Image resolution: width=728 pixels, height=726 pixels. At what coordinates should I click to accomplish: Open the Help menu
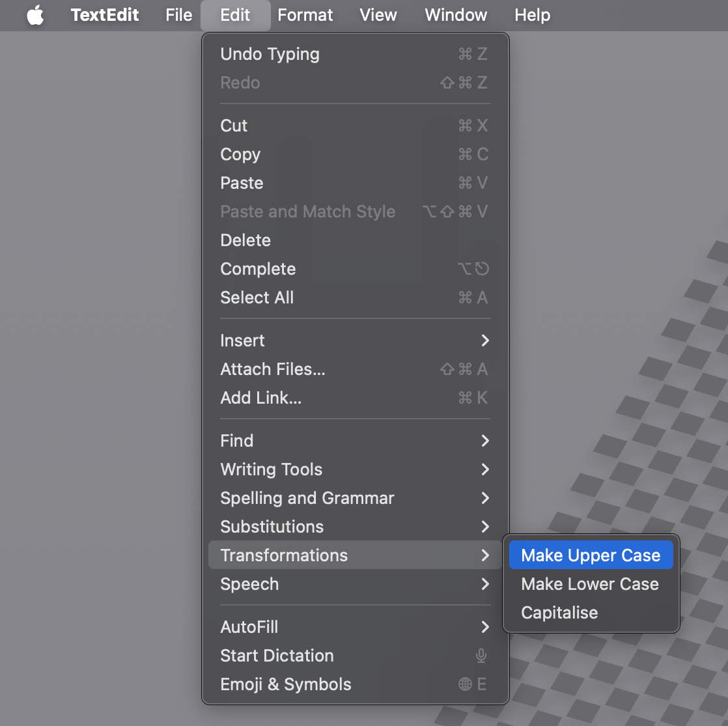(532, 15)
